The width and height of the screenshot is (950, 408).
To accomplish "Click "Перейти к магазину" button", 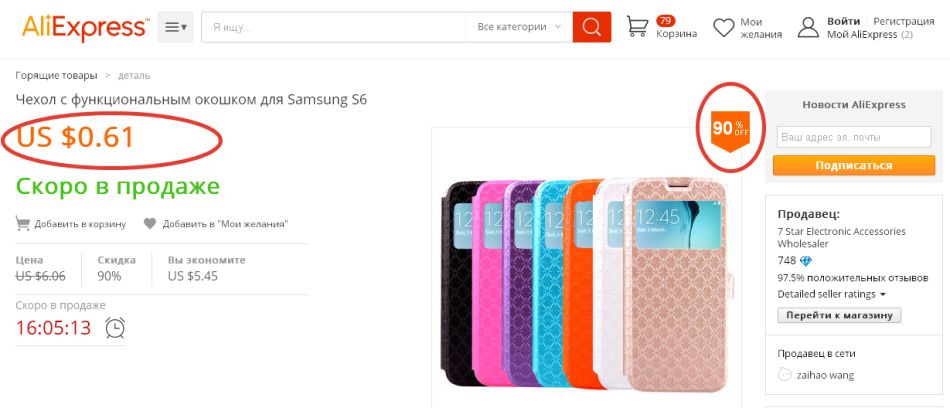I will (839, 315).
